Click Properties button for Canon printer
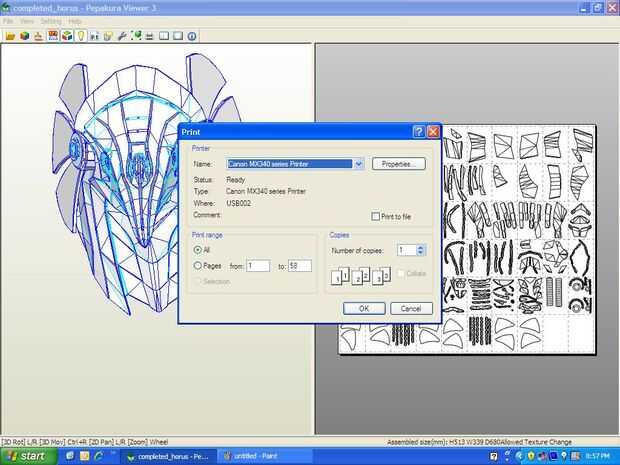 [399, 164]
